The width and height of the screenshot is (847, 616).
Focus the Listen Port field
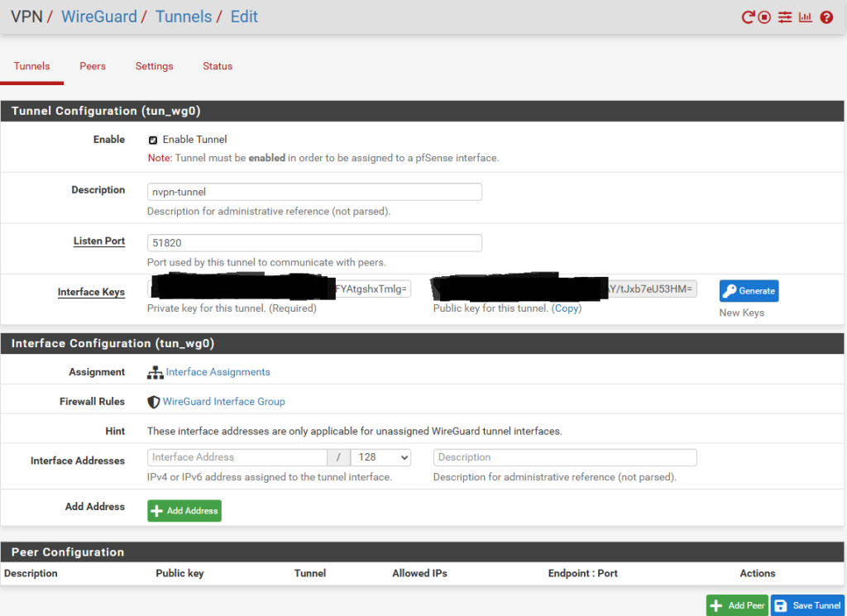(x=314, y=243)
